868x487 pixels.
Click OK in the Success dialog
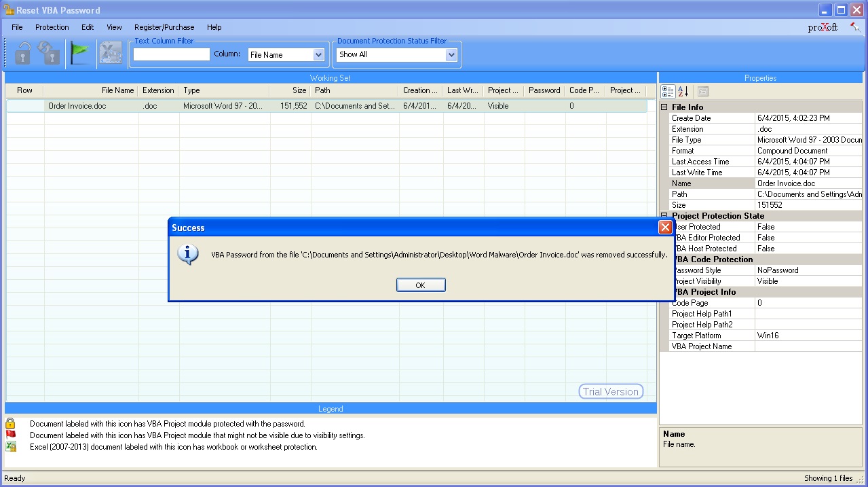tap(421, 285)
